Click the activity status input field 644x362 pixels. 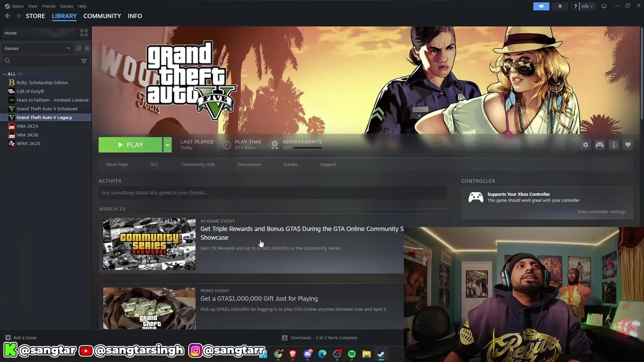(x=273, y=193)
